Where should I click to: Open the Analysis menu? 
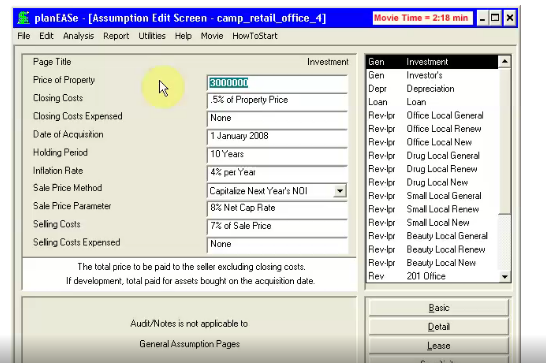pyautogui.click(x=79, y=36)
